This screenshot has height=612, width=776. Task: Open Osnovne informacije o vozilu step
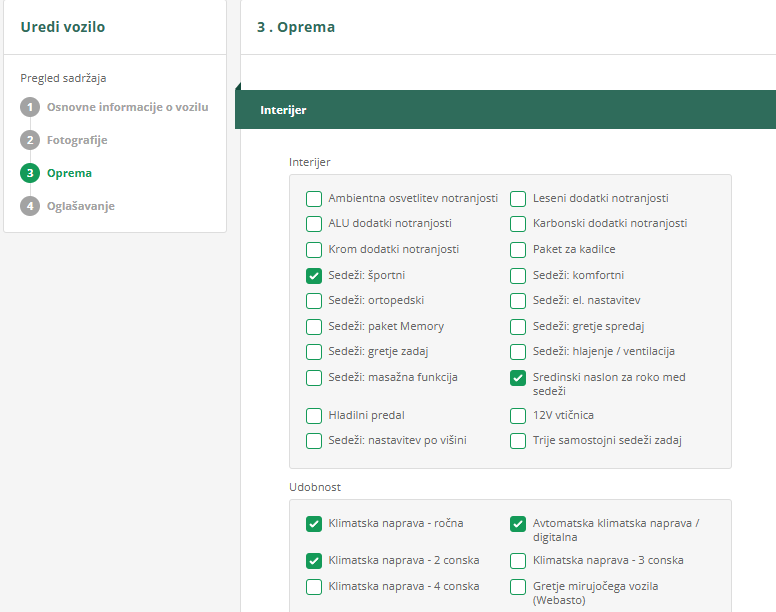coord(127,107)
